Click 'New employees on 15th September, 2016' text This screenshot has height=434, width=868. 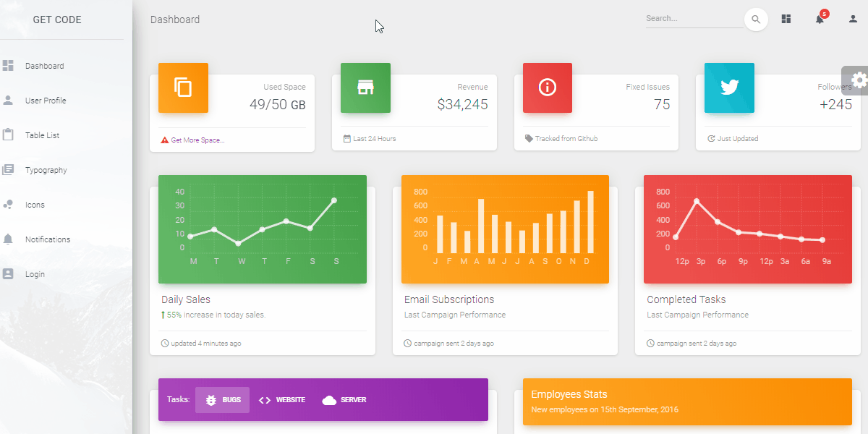605,409
